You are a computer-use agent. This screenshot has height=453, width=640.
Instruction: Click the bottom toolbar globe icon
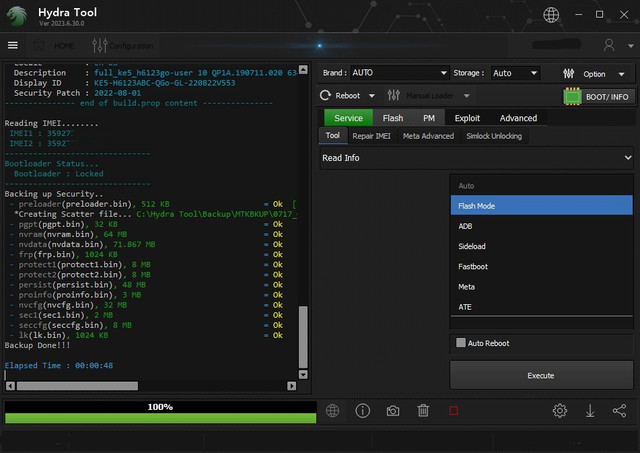point(332,411)
